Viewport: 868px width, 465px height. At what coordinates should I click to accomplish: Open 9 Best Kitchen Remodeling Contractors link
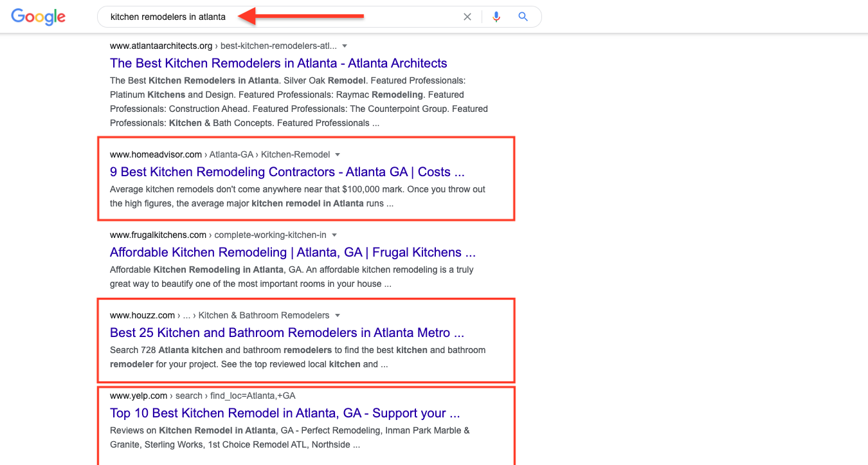coord(287,172)
